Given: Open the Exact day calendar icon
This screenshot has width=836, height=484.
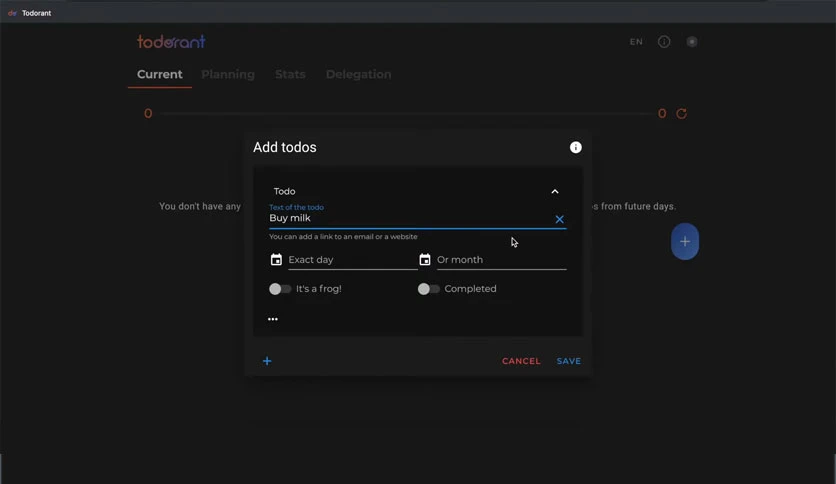Looking at the screenshot, I should [276, 260].
